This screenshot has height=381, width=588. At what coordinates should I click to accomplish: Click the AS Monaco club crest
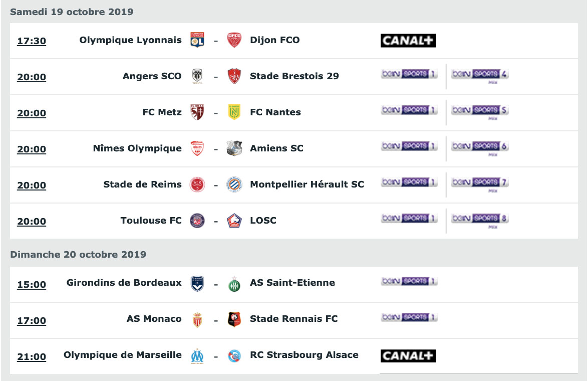197,319
